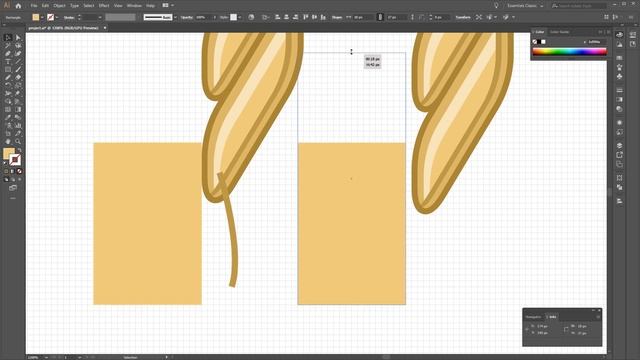Open the Edit menu
Viewport: 640px width, 360px height.
(x=45, y=6)
